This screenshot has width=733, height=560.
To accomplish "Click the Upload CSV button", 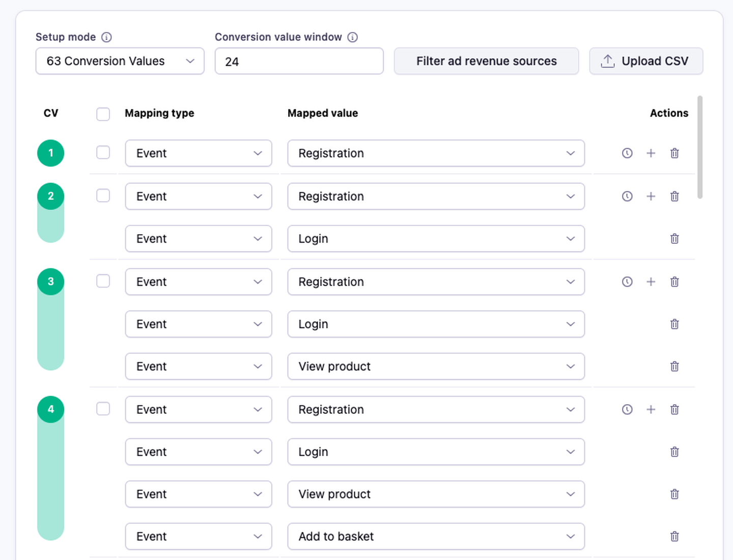I will (x=646, y=61).
